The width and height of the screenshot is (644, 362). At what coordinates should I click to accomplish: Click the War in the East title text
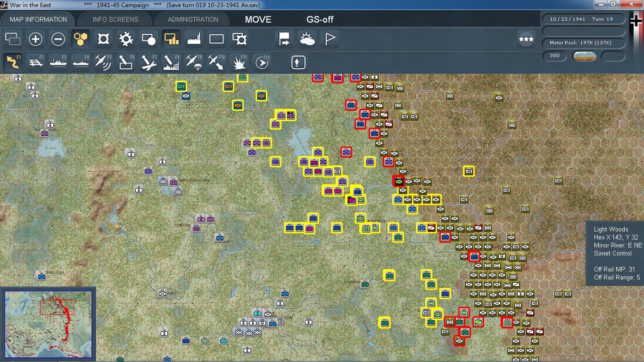point(31,5)
